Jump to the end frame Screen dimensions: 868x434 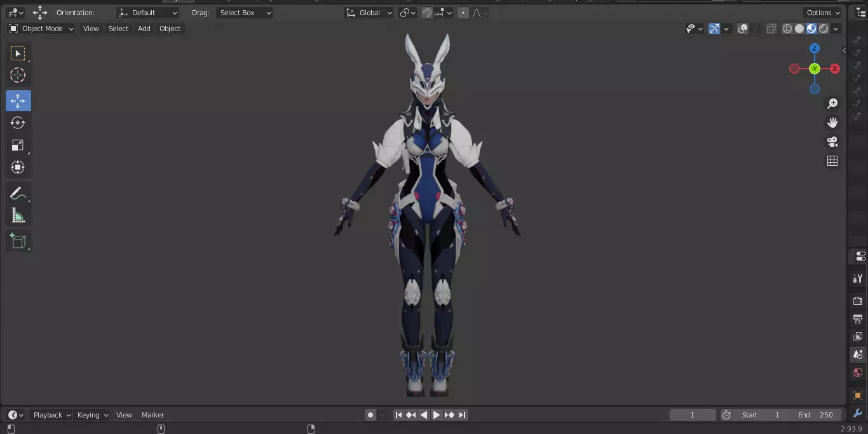462,415
